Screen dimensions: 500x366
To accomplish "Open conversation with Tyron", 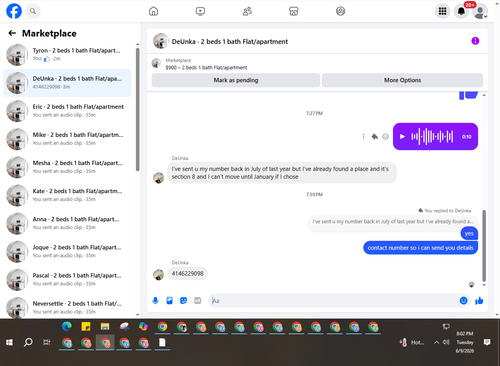I will pyautogui.click(x=68, y=55).
